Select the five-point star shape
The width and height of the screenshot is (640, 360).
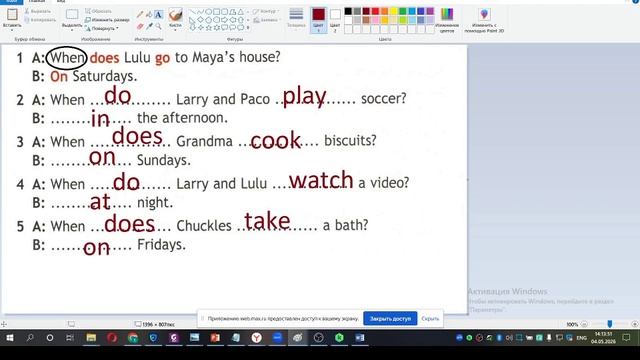[208, 27]
